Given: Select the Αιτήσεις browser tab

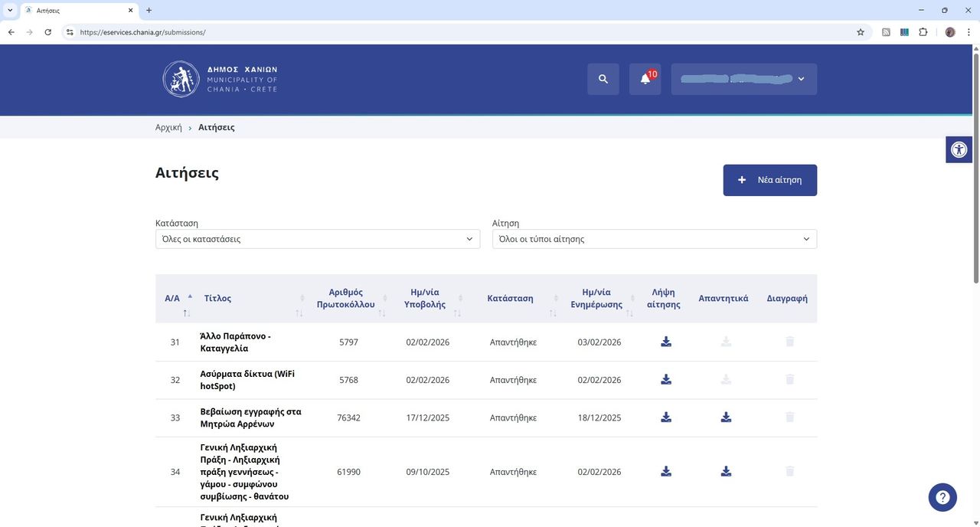Looking at the screenshot, I should [77, 10].
